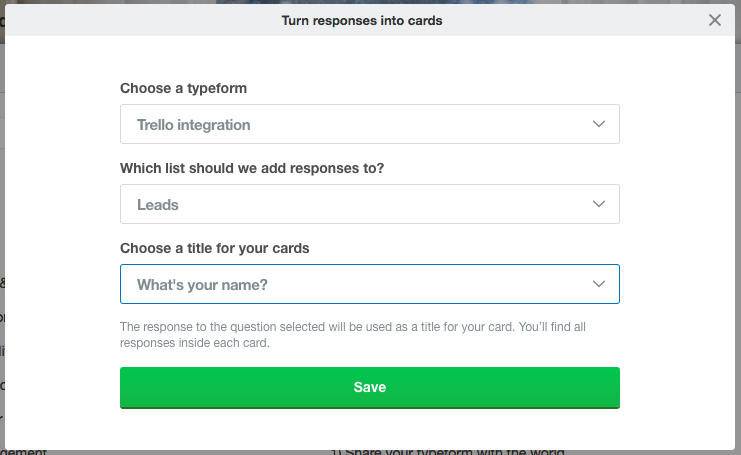Screen dimensions: 741x455
Task: Open the Choose a typeform dropdown
Action: pyautogui.click(x=370, y=124)
